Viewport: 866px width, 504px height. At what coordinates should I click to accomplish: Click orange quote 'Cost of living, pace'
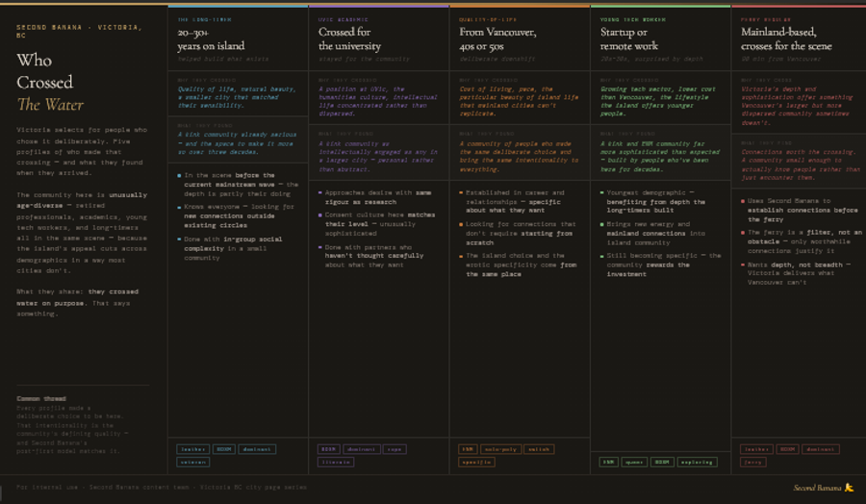click(x=519, y=101)
